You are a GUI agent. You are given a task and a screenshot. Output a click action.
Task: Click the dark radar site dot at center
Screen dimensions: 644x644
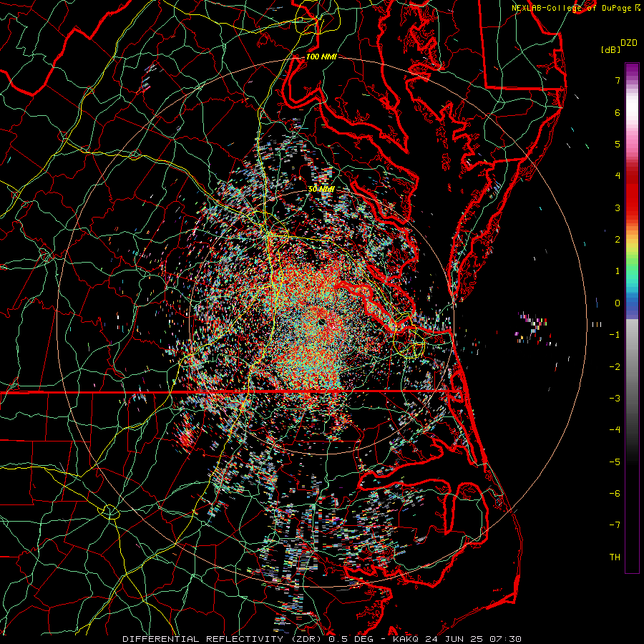click(321, 321)
